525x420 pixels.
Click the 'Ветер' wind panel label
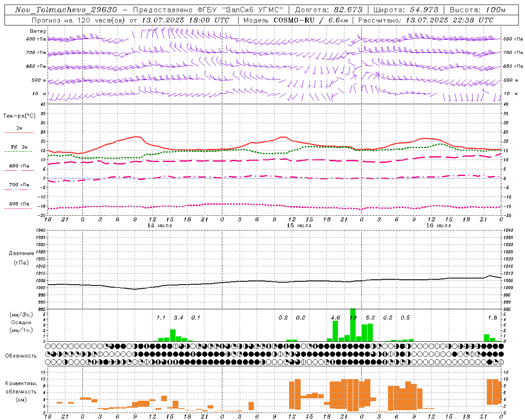click(38, 31)
